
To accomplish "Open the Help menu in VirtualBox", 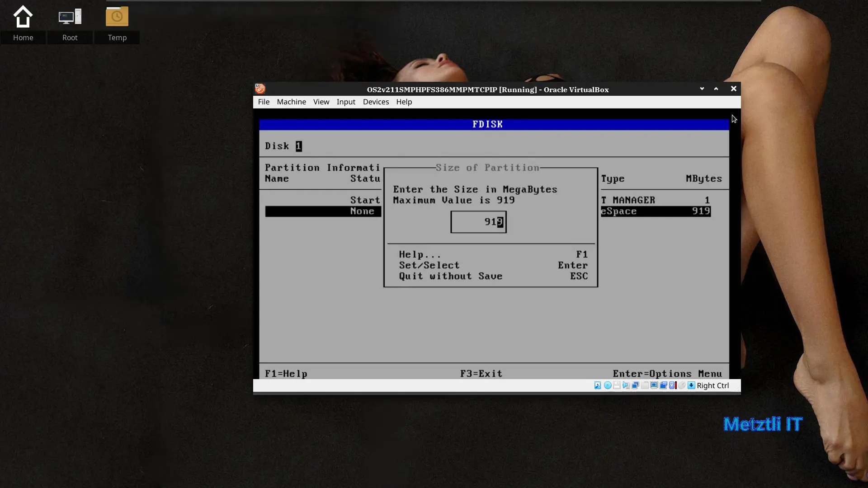I will [404, 102].
